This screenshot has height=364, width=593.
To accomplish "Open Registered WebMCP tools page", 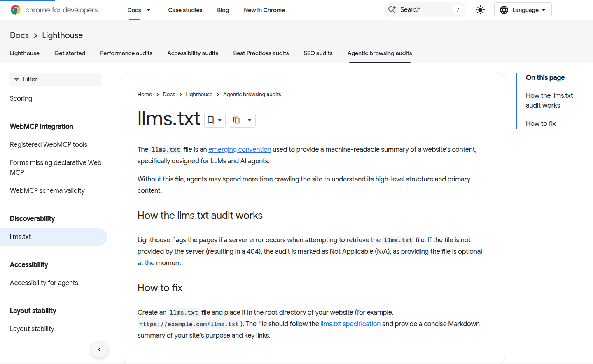I will (x=49, y=144).
